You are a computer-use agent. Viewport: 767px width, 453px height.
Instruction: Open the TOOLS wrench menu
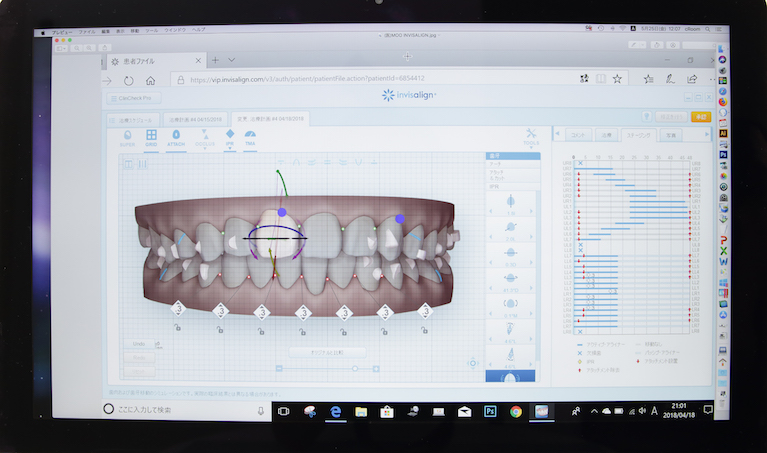pyautogui.click(x=531, y=137)
